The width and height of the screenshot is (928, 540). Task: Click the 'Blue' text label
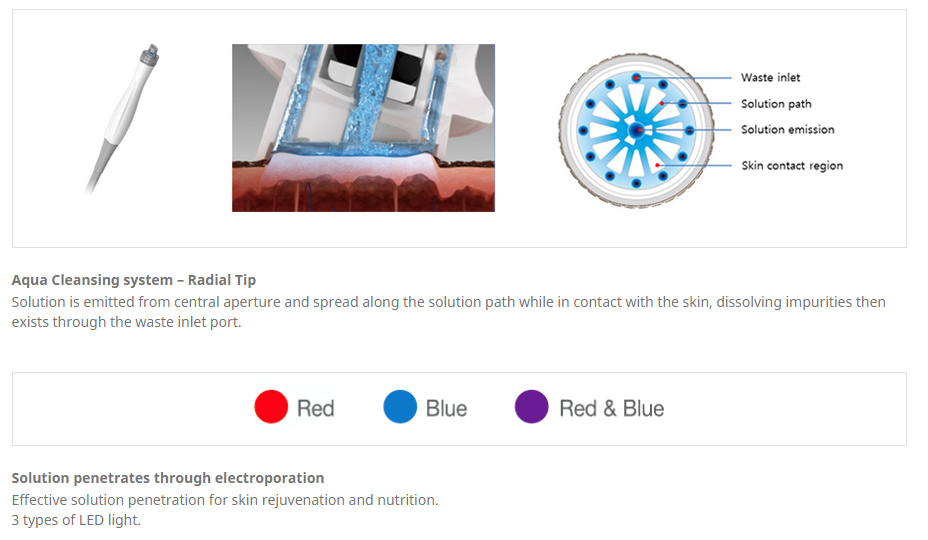coord(446,409)
